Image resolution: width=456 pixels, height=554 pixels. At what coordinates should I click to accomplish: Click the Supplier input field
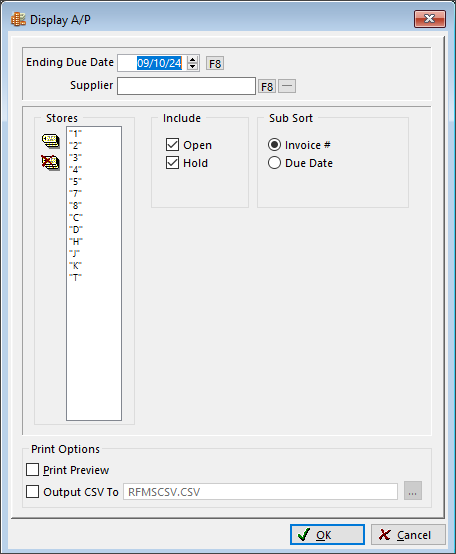click(186, 86)
